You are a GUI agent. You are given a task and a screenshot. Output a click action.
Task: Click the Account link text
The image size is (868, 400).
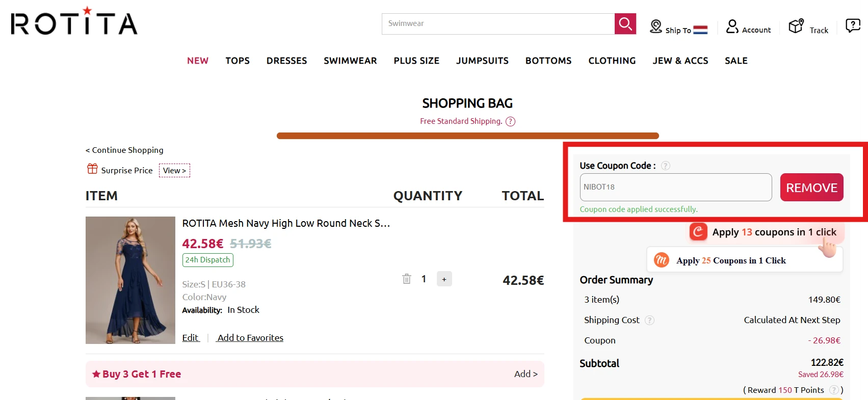756,30
